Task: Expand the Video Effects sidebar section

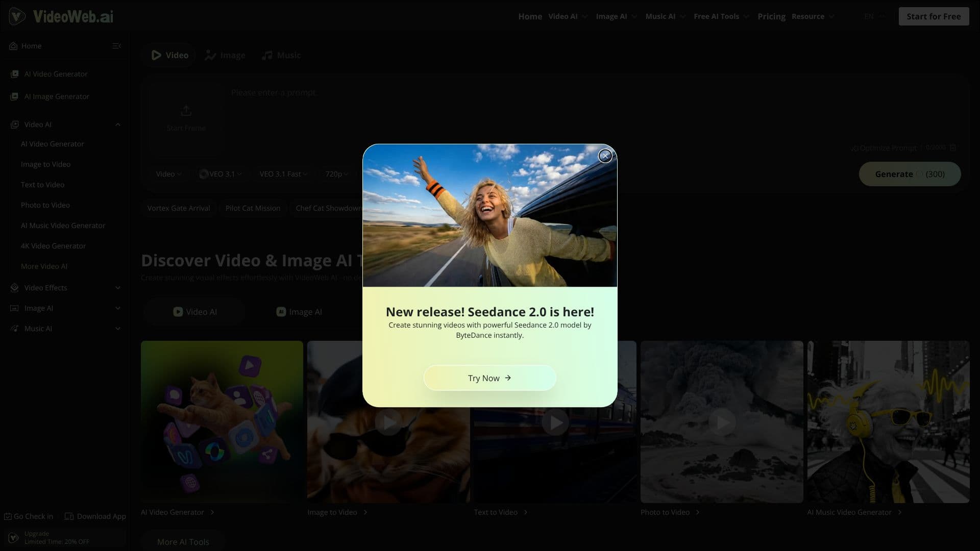Action: point(118,288)
